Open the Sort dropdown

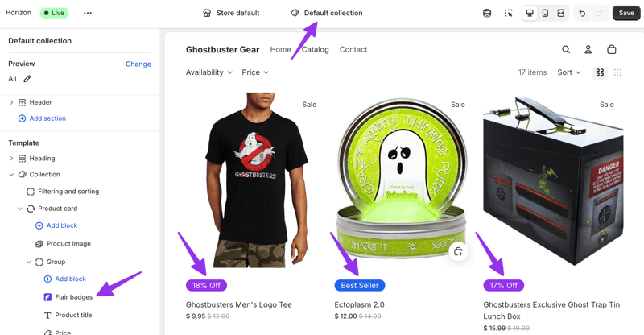pyautogui.click(x=569, y=72)
